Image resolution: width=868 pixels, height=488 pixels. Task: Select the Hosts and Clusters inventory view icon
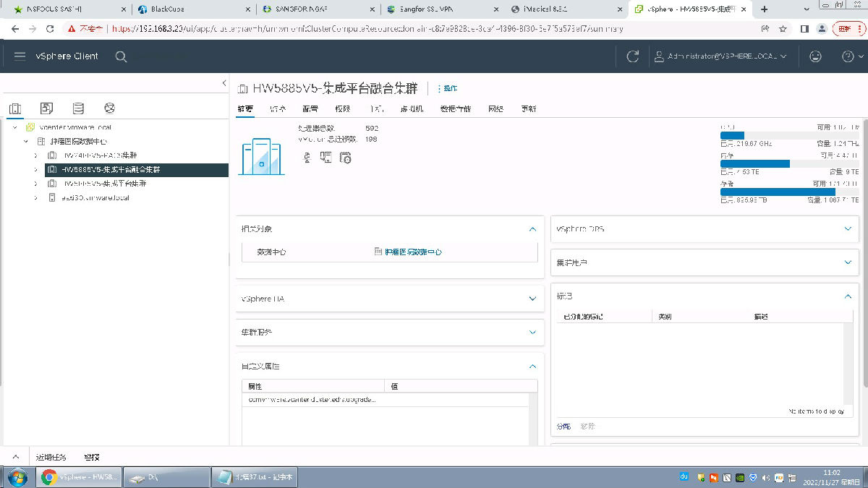[15, 108]
